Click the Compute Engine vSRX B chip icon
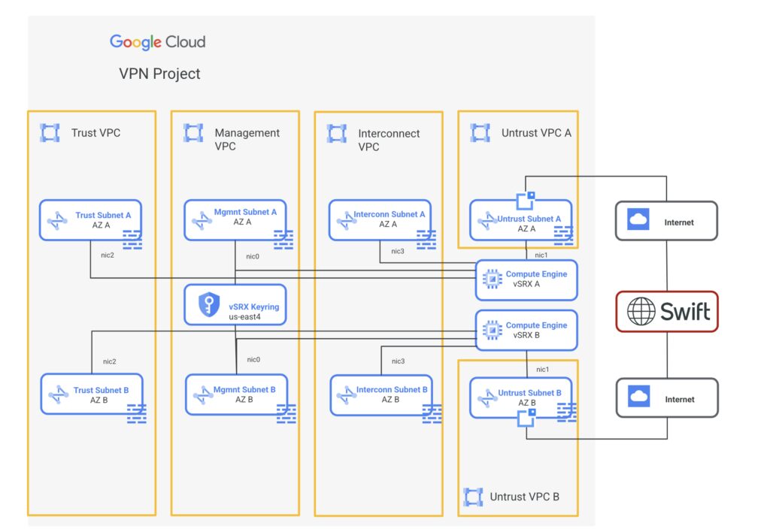The height and width of the screenshot is (532, 770). click(492, 330)
